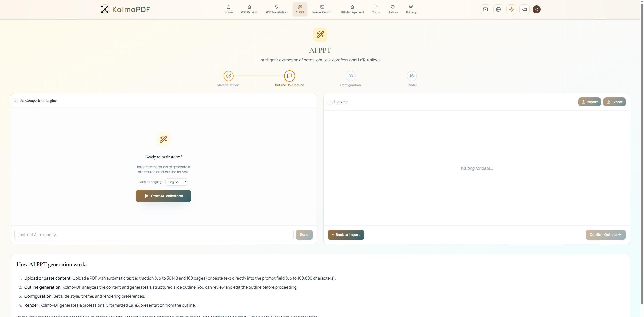The width and height of the screenshot is (644, 317).
Task: Expand the Output Language dropdown
Action: coord(177,182)
